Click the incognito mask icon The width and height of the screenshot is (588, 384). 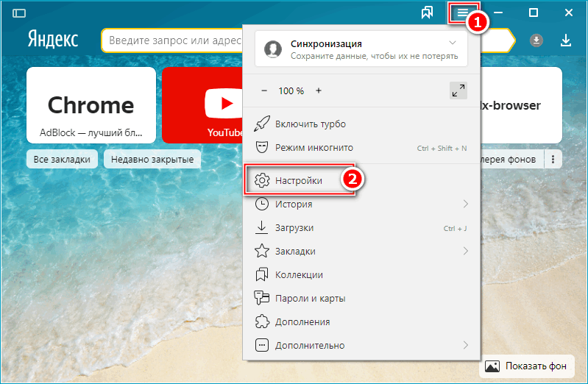click(262, 147)
